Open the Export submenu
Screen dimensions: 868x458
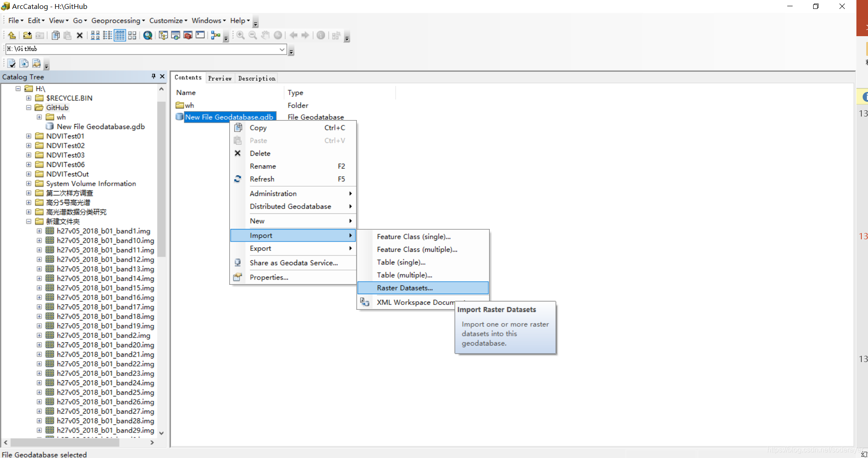pyautogui.click(x=293, y=248)
